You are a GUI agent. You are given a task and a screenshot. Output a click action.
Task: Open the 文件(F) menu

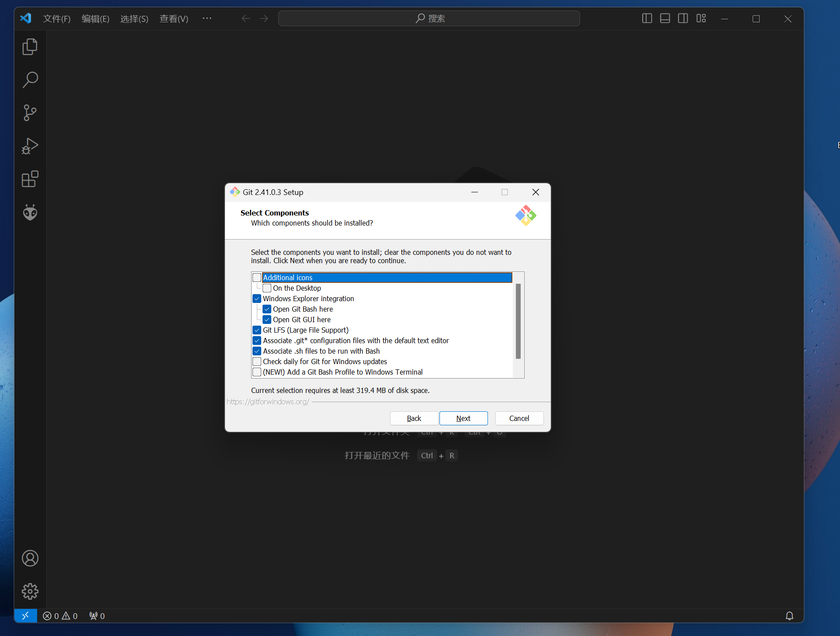[57, 18]
